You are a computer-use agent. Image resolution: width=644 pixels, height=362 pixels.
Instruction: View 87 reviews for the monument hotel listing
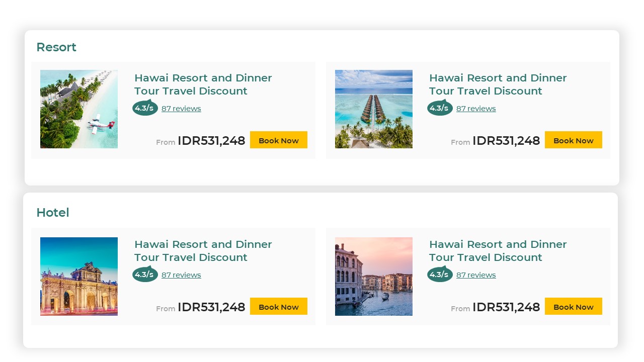181,275
